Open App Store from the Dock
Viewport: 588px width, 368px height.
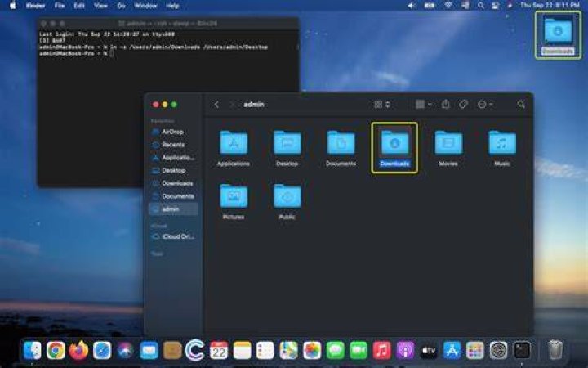(x=452, y=351)
